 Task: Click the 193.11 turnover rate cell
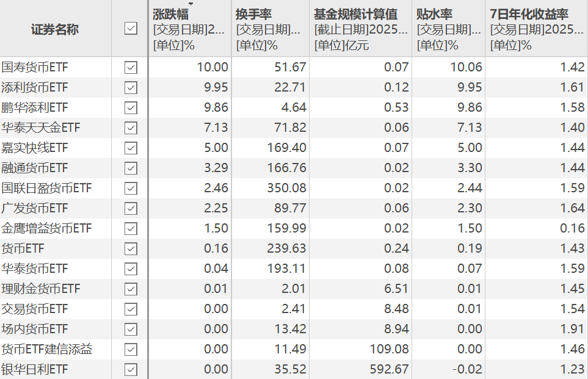point(270,269)
